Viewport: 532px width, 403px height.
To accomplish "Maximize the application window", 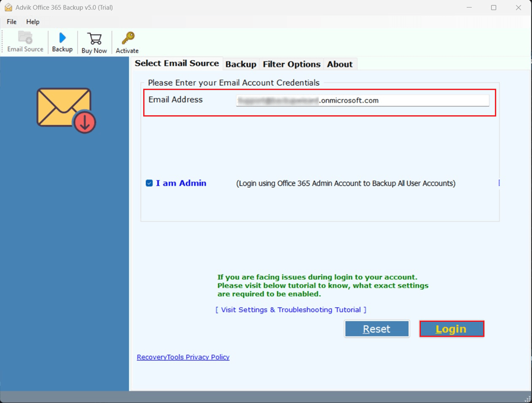I will point(494,7).
